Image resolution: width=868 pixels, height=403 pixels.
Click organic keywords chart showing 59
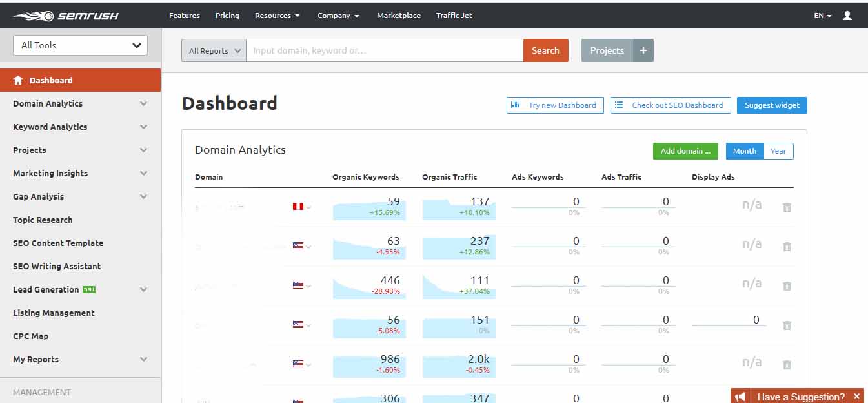click(x=370, y=209)
